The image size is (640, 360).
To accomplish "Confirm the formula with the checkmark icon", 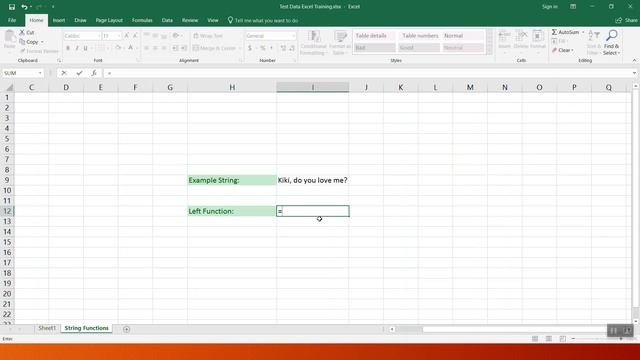I will pyautogui.click(x=79, y=73).
